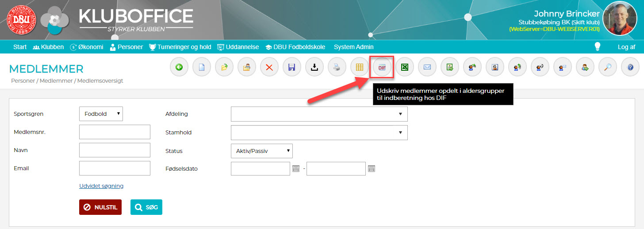The width and height of the screenshot is (644, 229).
Task: Click the floppy disk save icon
Action: [x=292, y=68]
